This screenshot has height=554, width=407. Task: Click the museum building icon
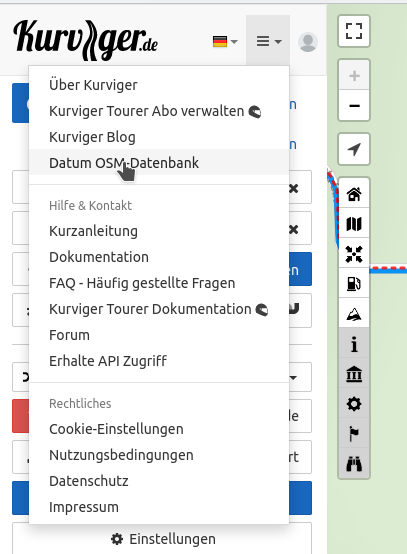pyautogui.click(x=354, y=373)
